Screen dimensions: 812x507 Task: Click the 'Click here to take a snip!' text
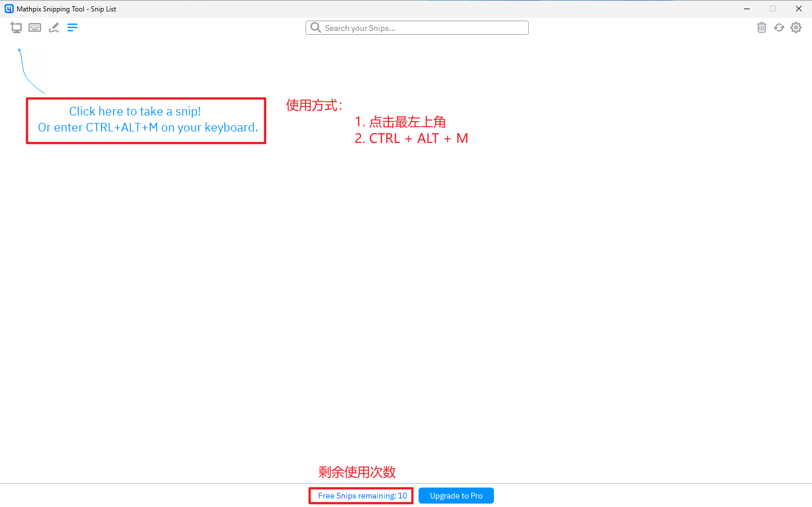tap(135, 111)
